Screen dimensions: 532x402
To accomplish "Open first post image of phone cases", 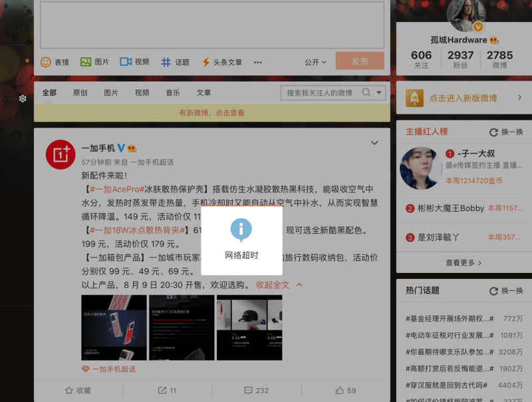I will (x=114, y=327).
